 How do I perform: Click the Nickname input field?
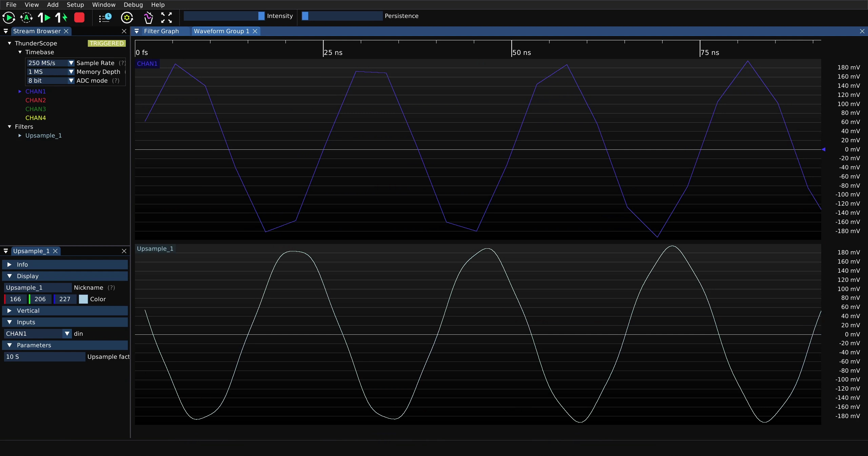pos(38,288)
